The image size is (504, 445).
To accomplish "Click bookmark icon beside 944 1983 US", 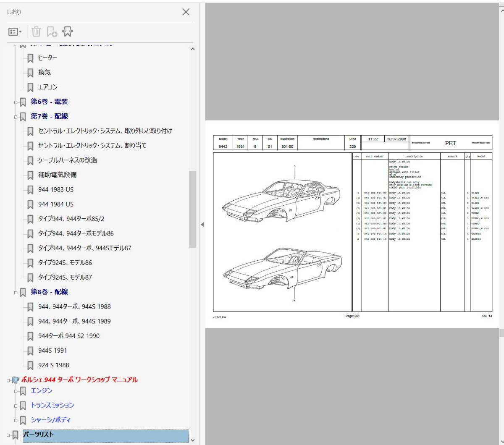I will coord(30,190).
